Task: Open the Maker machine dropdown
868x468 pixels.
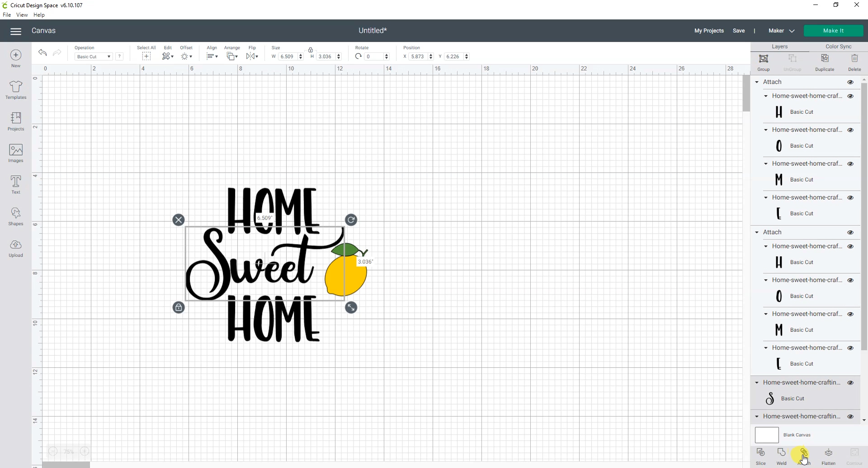Action: click(x=782, y=31)
